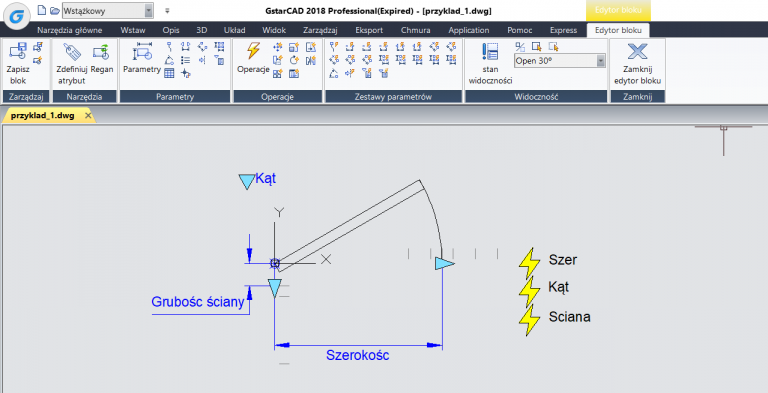Select the lookup action icon
Screen dimensions: 768x393
point(294,74)
